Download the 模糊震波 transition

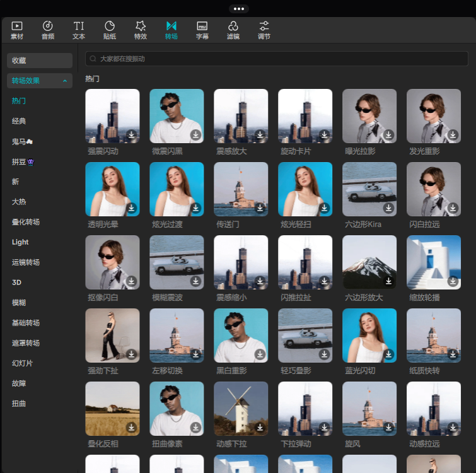pyautogui.click(x=196, y=281)
